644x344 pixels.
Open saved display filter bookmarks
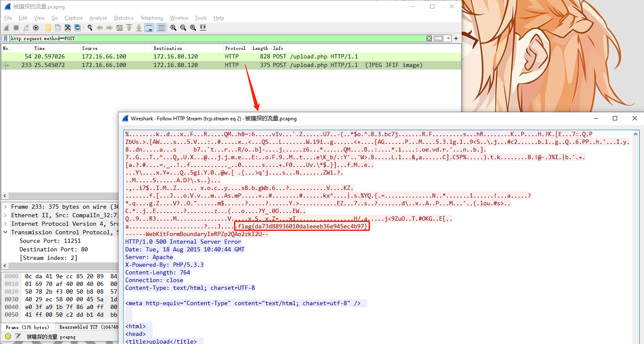tap(5, 38)
